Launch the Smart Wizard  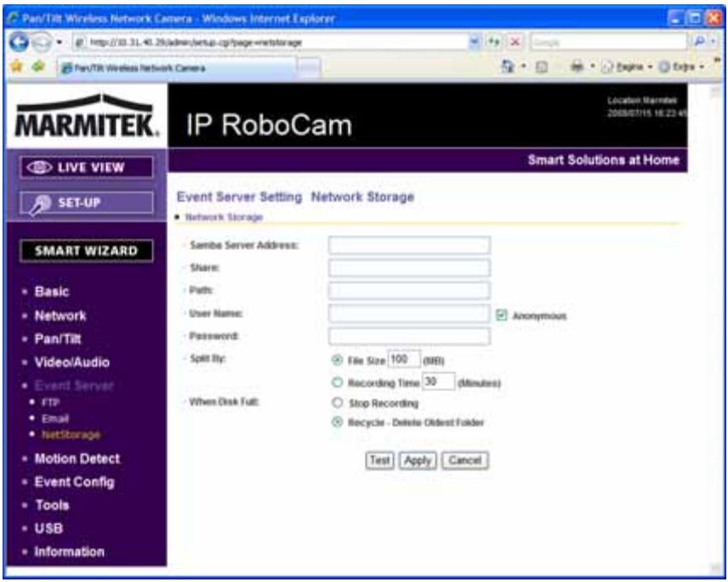87,251
